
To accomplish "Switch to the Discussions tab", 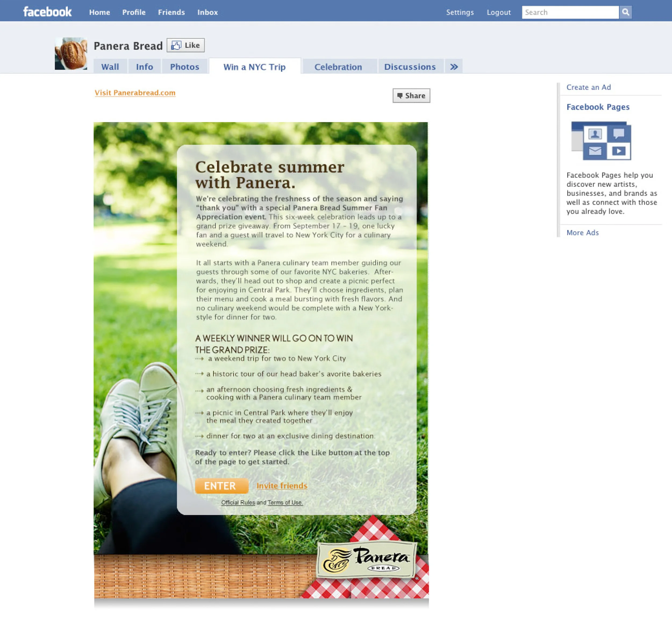I will [410, 67].
